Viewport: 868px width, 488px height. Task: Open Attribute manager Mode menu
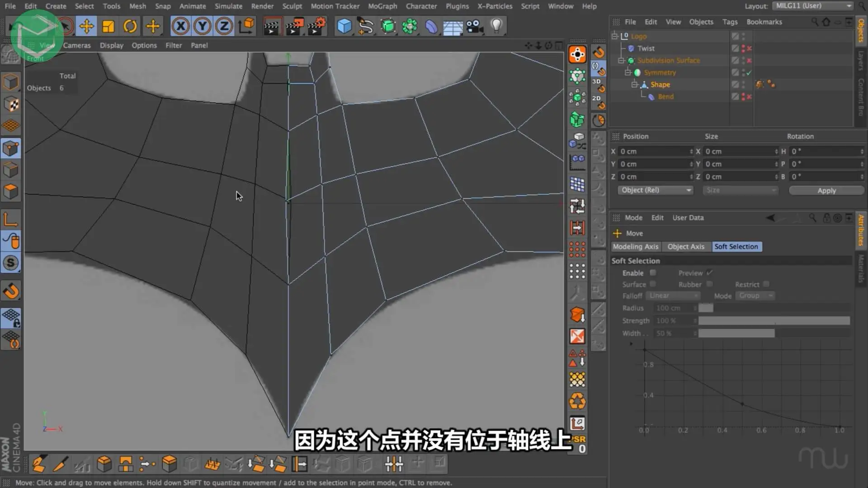point(633,217)
